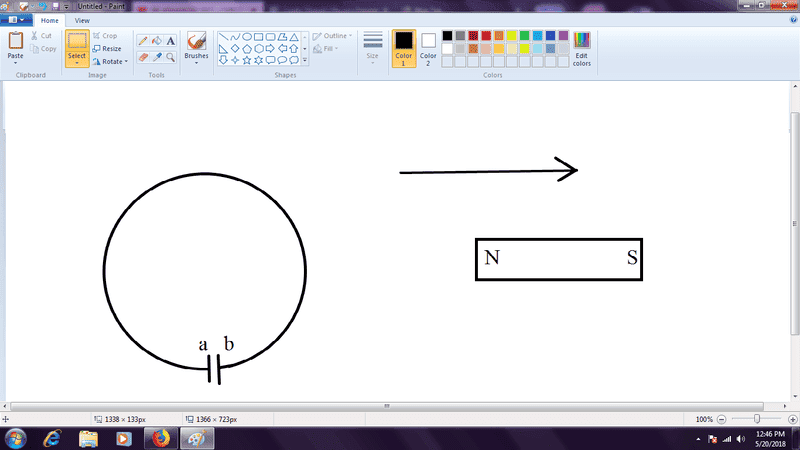Choose the Eraser tool
Viewport: 800px width, 450px height.
[142, 57]
